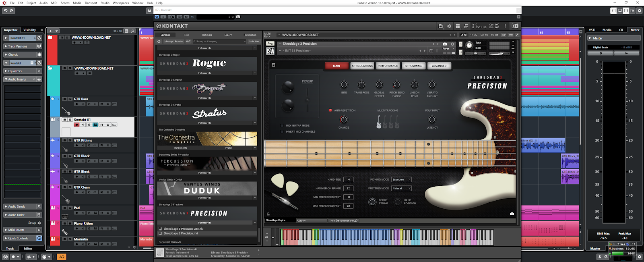Click the track search magnifier icon
This screenshot has height=262, width=644.
(132, 31)
